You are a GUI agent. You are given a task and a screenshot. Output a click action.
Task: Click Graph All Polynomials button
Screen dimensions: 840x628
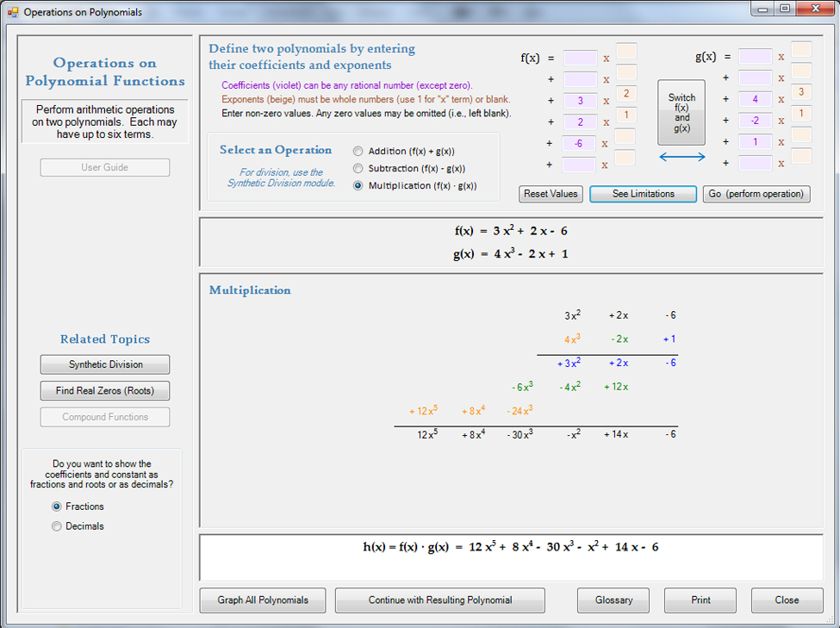point(263,600)
